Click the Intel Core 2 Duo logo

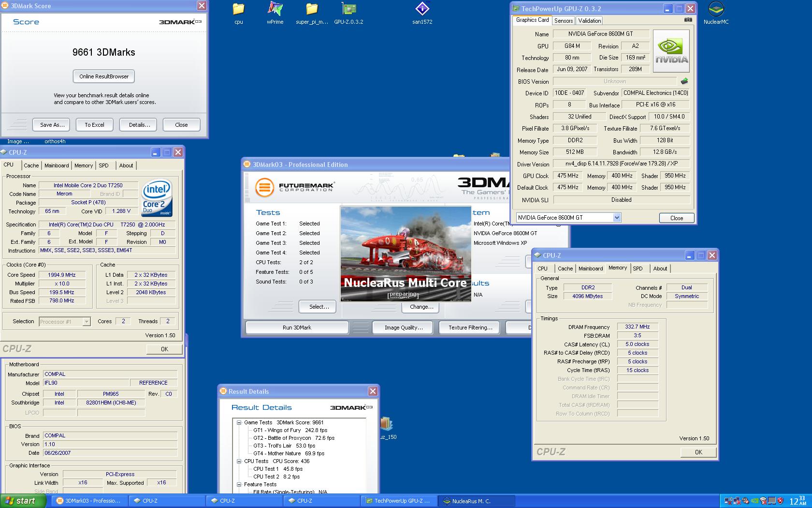[x=157, y=198]
